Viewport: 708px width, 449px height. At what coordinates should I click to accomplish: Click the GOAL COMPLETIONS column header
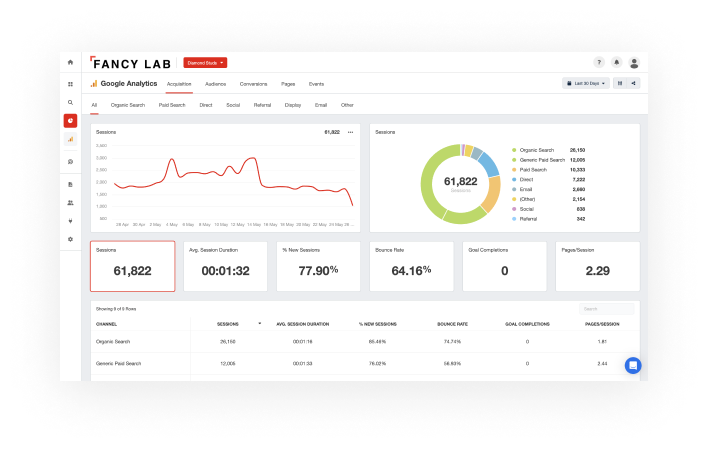[527, 324]
